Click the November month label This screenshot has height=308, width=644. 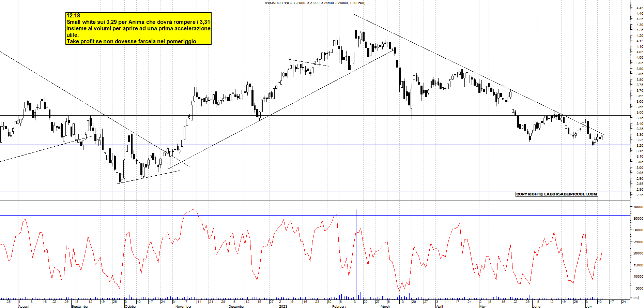pos(183,306)
